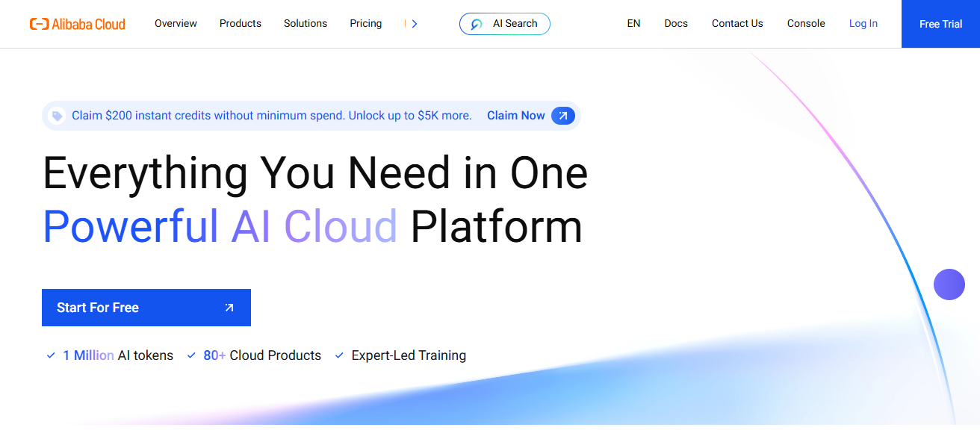980x448 pixels.
Task: Click the magnifier icon inside AI Search
Action: click(478, 23)
